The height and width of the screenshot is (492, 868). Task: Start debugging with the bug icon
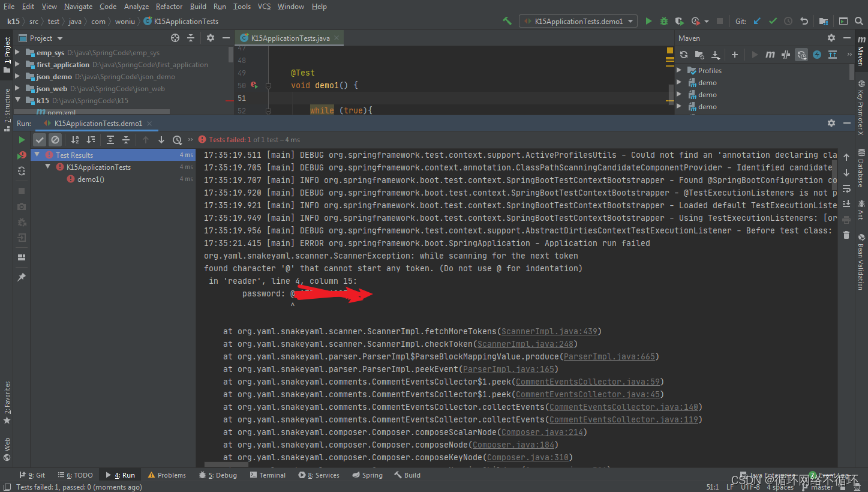(x=663, y=20)
